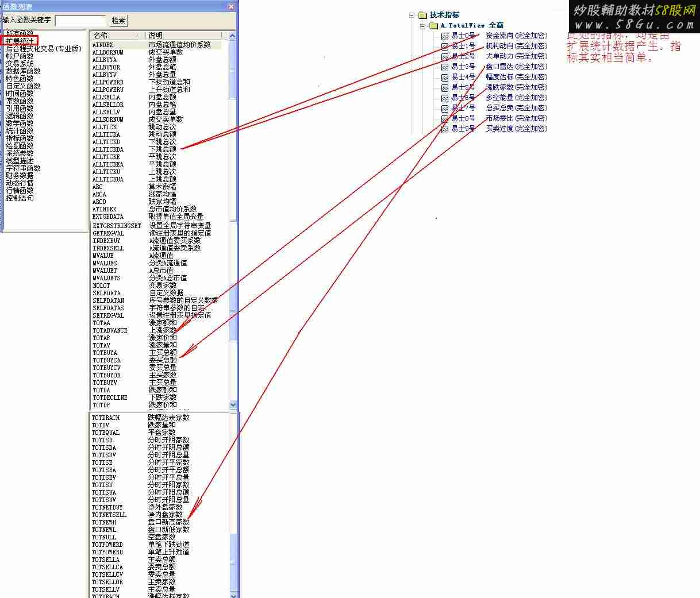Select the 帐户函数 category
The height and width of the screenshot is (598, 700).
point(20,56)
